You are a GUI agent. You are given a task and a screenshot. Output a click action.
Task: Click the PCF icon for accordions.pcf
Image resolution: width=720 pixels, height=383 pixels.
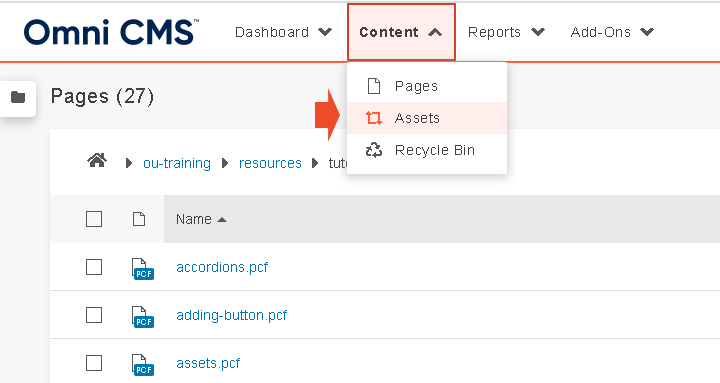(142, 269)
